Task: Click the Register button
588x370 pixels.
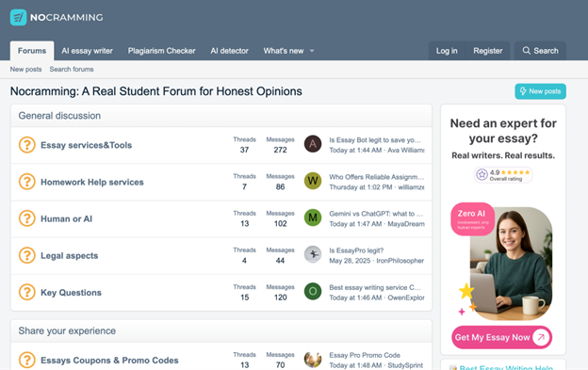Action: pyautogui.click(x=487, y=51)
